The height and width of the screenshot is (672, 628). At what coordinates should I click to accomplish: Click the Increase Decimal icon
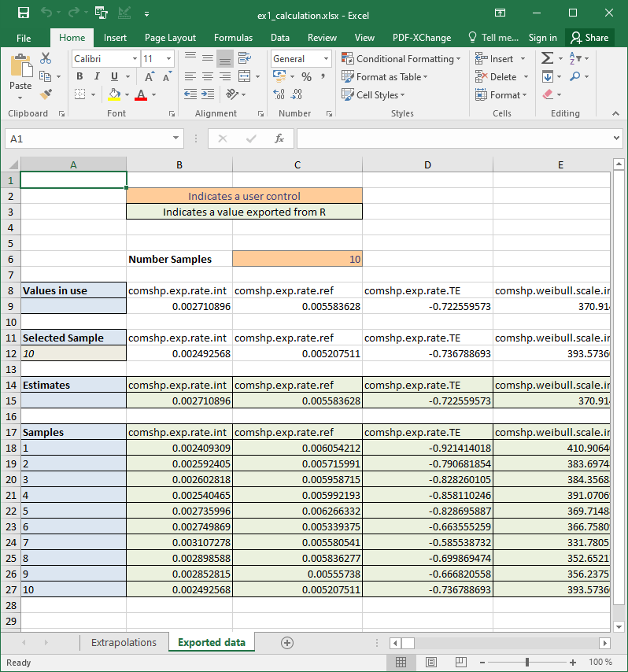[279, 94]
